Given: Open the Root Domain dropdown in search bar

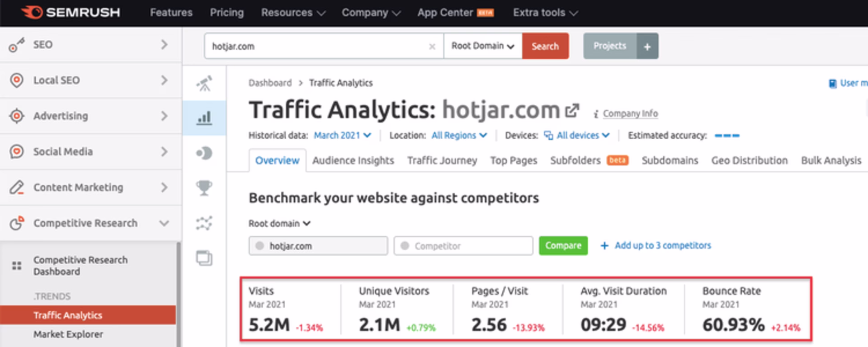Looking at the screenshot, I should click(483, 46).
